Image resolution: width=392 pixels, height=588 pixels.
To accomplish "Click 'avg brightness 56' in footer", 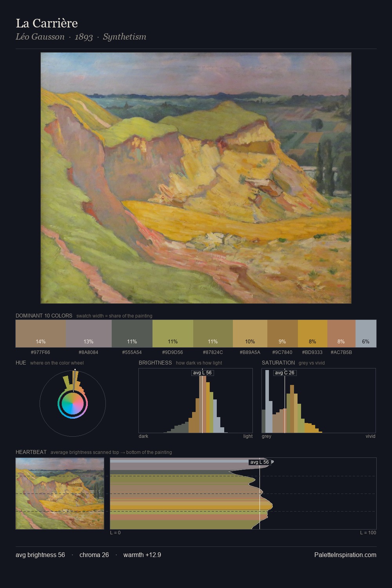I will pyautogui.click(x=40, y=555).
